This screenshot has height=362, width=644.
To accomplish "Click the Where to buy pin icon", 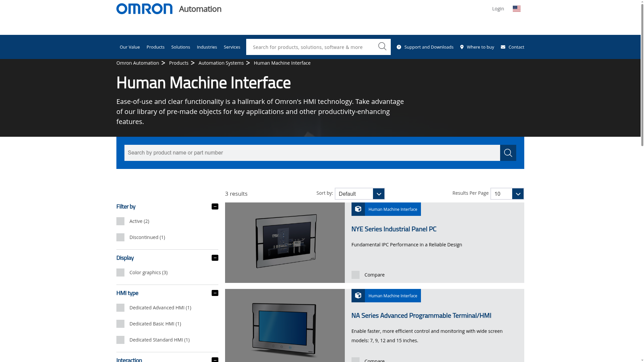I will click(462, 47).
